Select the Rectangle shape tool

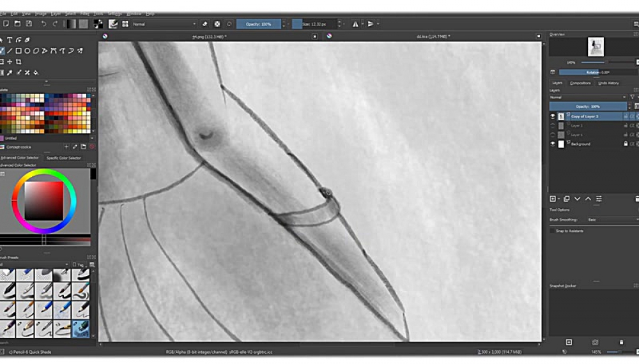pyautogui.click(x=19, y=50)
